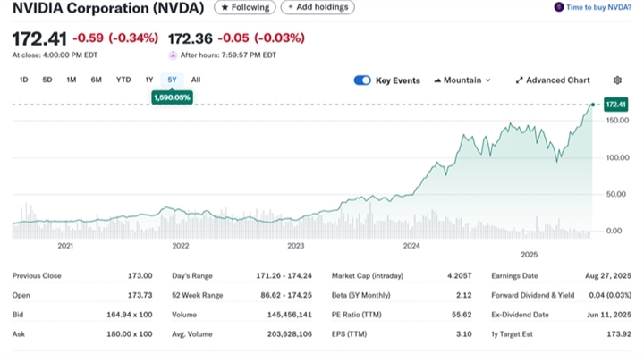Click the purple circle icon beside Time to buy NVDA
Viewport: 644px width, 354px height.
(558, 7)
